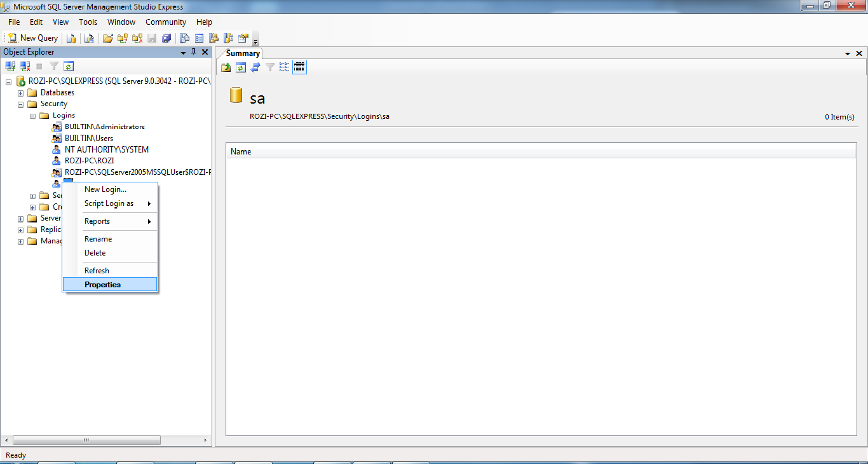Open Script Login as submenu
The width and height of the screenshot is (868, 464).
[x=110, y=203]
